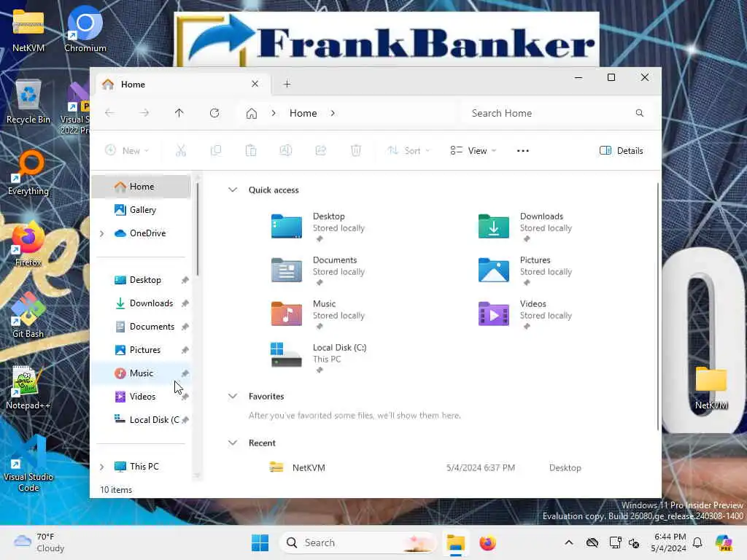Open Downloads folder in Quick access

(525, 227)
